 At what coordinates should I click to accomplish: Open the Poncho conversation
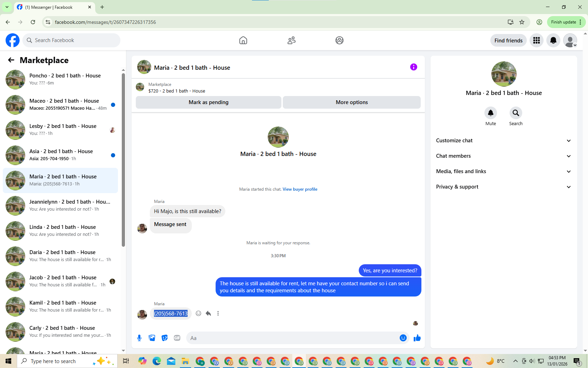(x=60, y=80)
